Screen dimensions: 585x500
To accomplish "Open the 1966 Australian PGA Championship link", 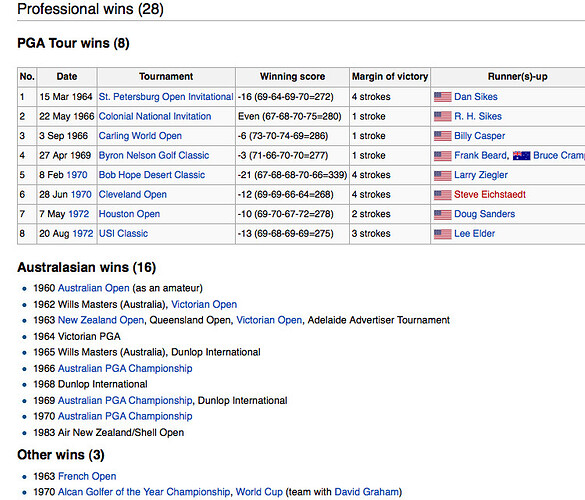I will (125, 368).
